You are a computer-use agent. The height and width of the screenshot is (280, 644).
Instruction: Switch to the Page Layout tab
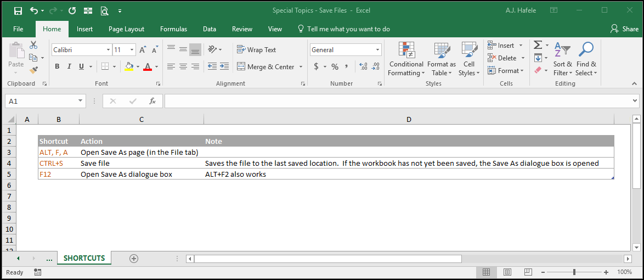(x=126, y=29)
